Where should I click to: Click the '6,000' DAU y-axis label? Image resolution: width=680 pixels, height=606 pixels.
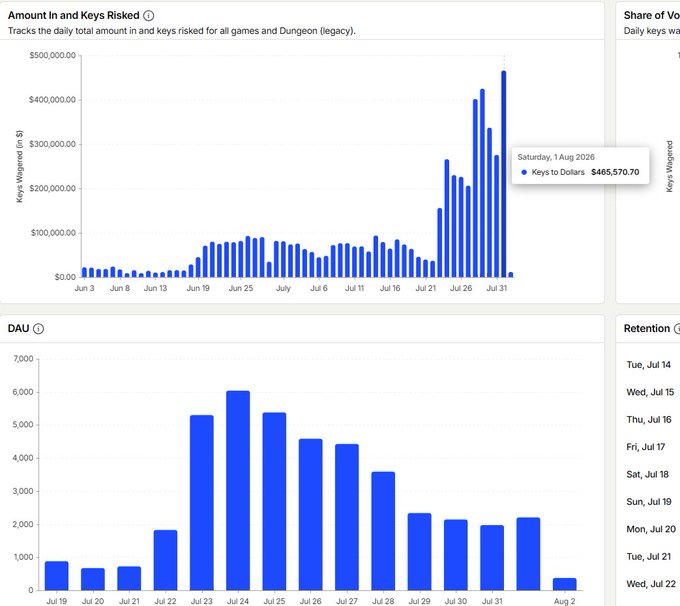coord(23,392)
